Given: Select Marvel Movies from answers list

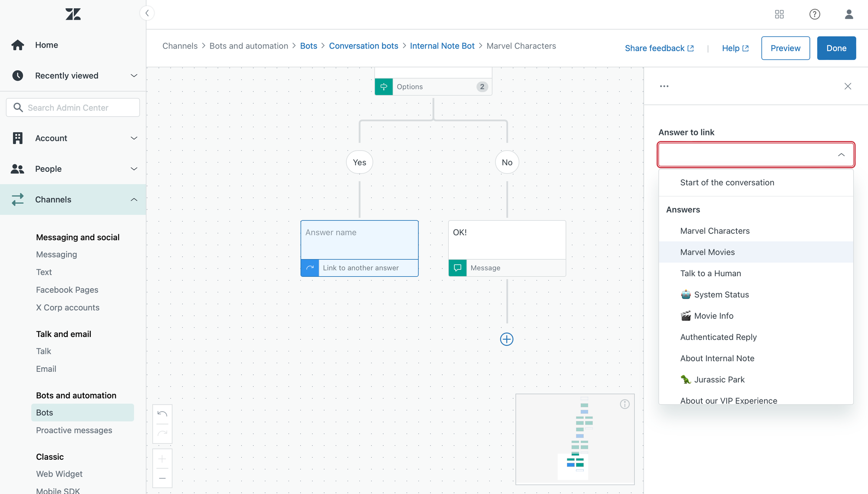Looking at the screenshot, I should [x=707, y=252].
